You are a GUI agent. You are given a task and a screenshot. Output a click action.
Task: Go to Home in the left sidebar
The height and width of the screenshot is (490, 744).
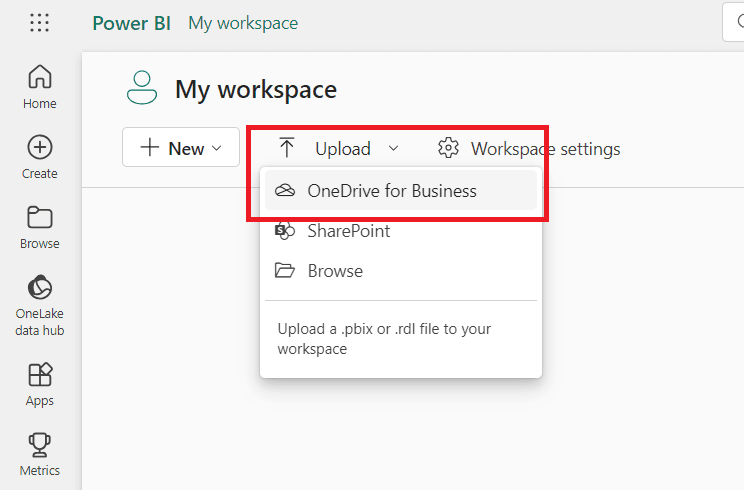pyautogui.click(x=40, y=86)
